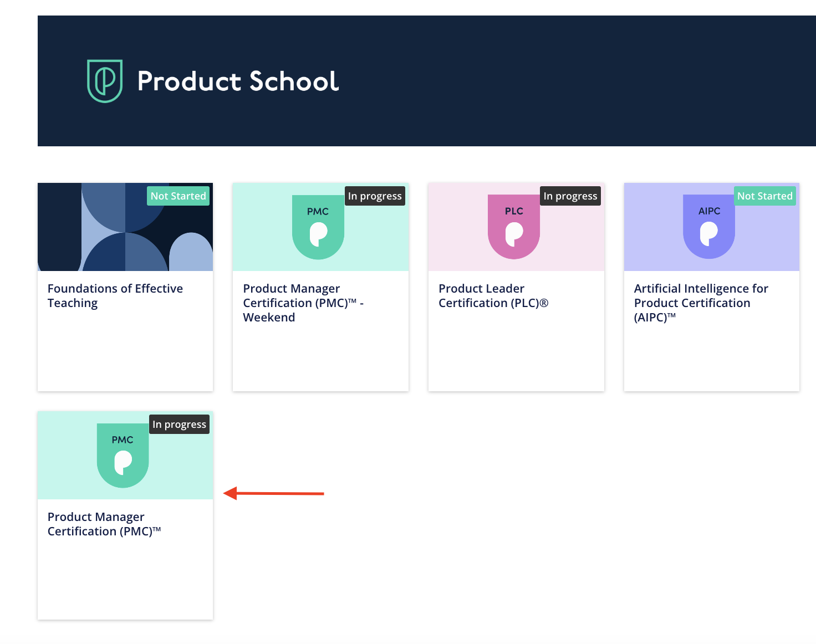Open Artificial Intelligence for Product Certification title
816x644 pixels.
[701, 303]
